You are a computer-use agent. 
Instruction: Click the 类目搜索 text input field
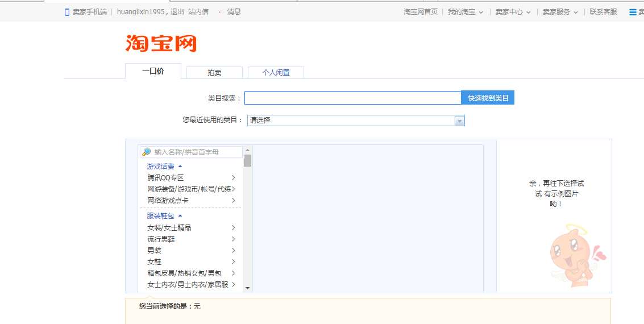(x=352, y=98)
